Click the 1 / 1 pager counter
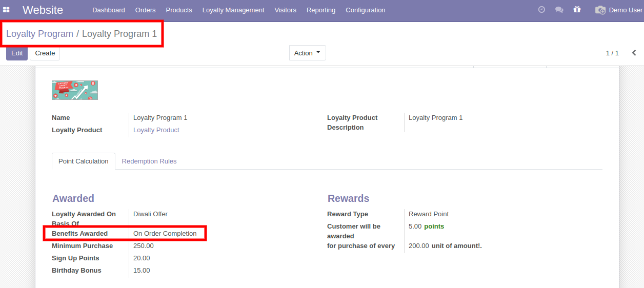The height and width of the screenshot is (288, 644). pyautogui.click(x=612, y=53)
